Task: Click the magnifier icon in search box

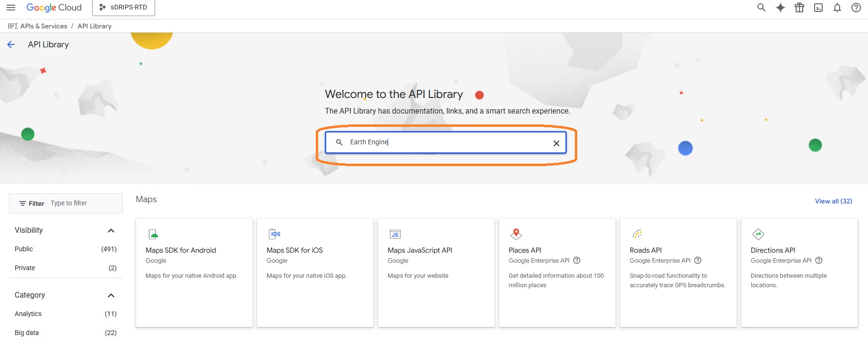Action: tap(339, 142)
